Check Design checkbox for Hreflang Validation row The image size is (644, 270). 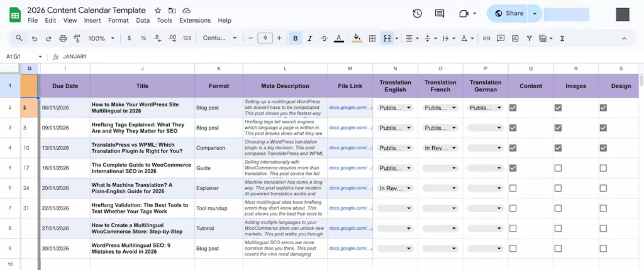(603, 208)
